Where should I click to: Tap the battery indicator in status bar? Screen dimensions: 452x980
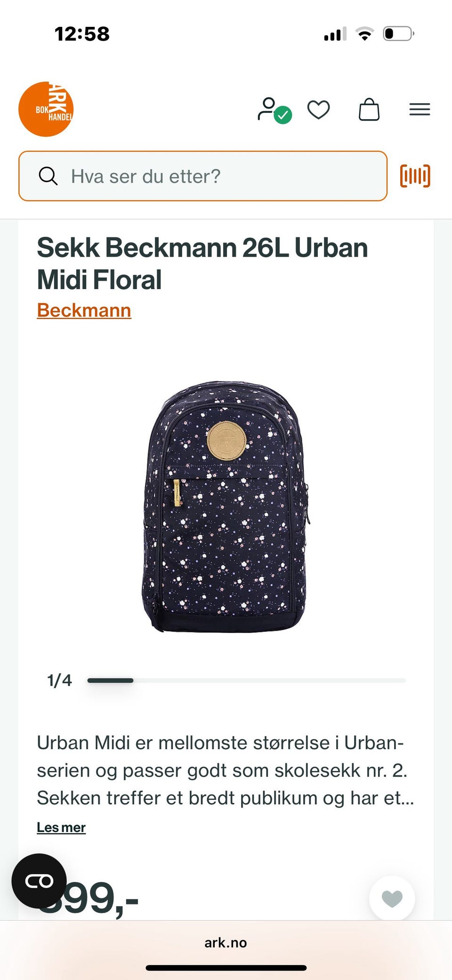(x=398, y=34)
